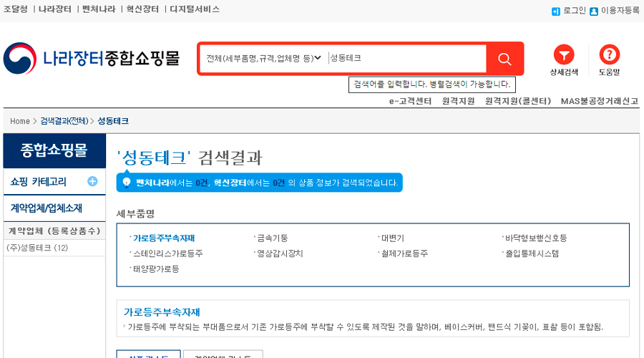Open 계약업체/업체소재 sidebar section
This screenshot has height=358, width=644.
[46, 208]
